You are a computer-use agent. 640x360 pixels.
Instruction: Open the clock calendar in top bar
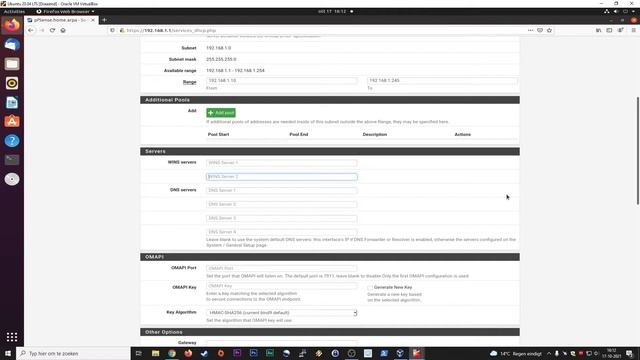332,11
